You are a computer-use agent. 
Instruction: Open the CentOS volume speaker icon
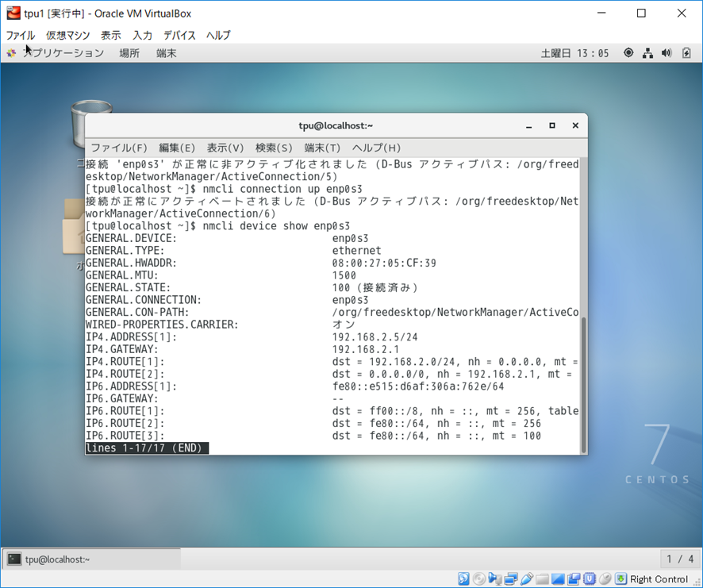(666, 53)
